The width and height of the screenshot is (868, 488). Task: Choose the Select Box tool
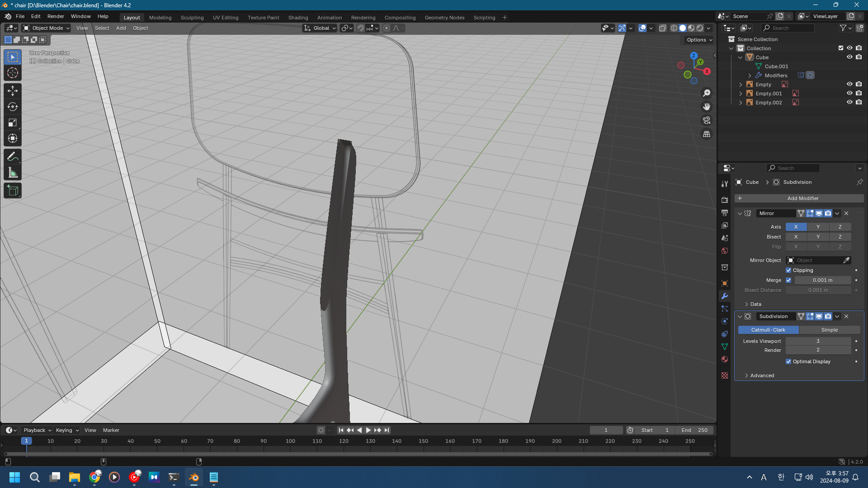(13, 57)
